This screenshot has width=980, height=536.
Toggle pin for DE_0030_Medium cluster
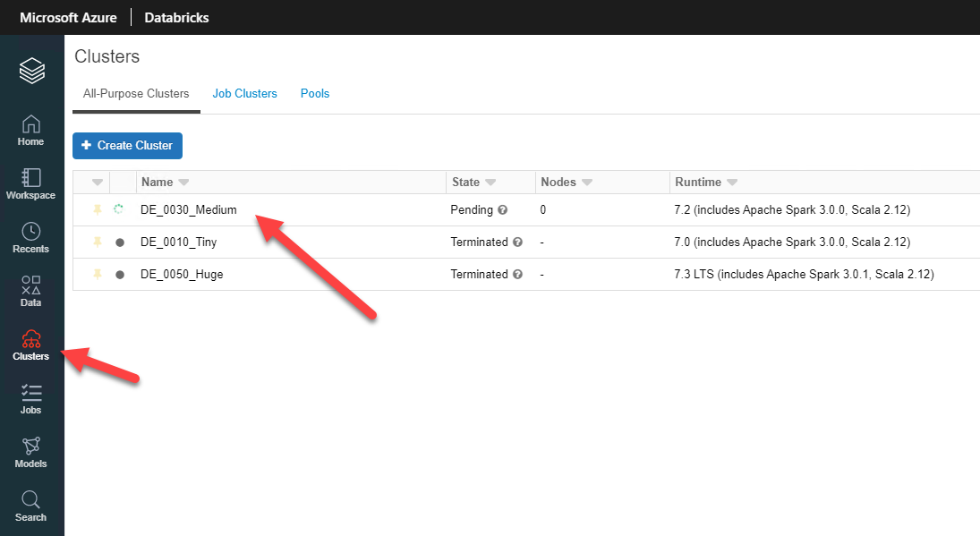click(x=98, y=209)
